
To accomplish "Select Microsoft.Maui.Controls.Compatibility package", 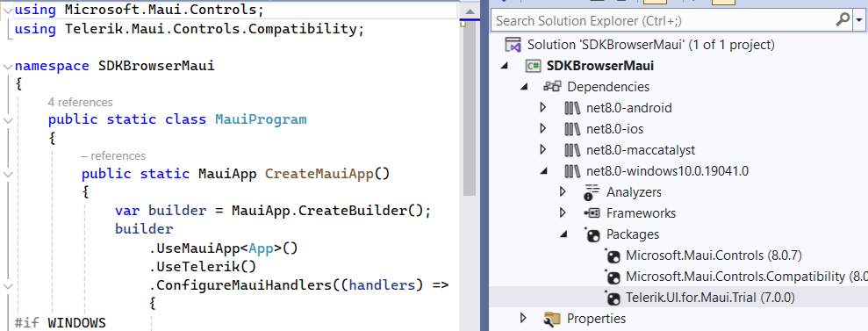I will (747, 277).
